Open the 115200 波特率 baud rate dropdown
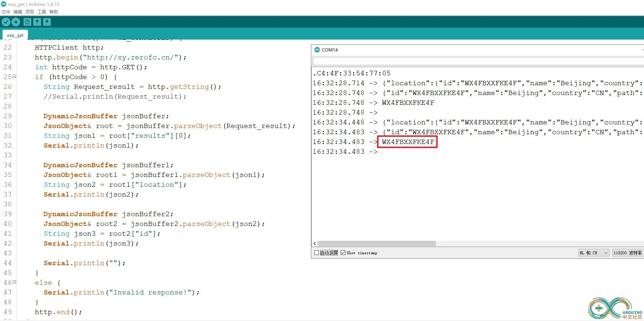The height and width of the screenshot is (321, 644). (628, 253)
